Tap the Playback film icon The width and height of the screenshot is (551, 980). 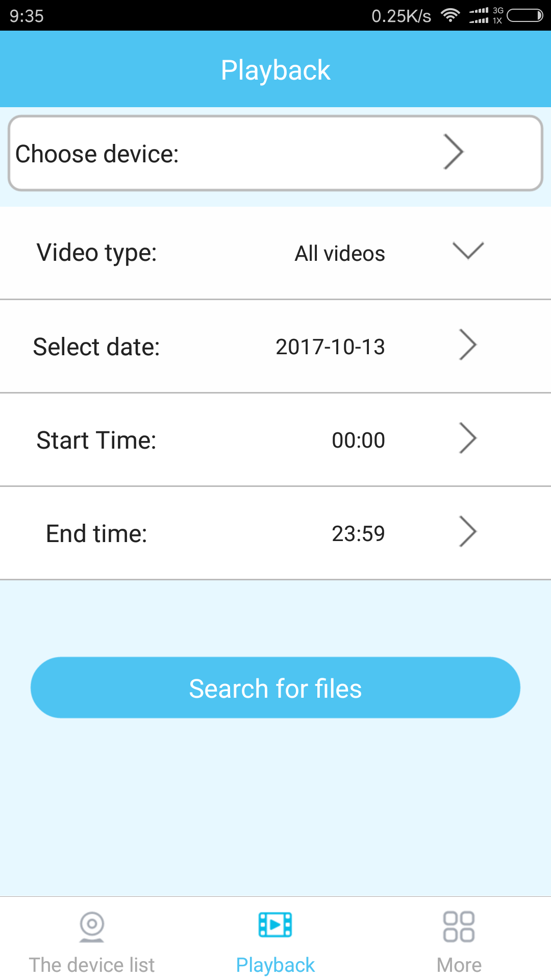tap(275, 925)
